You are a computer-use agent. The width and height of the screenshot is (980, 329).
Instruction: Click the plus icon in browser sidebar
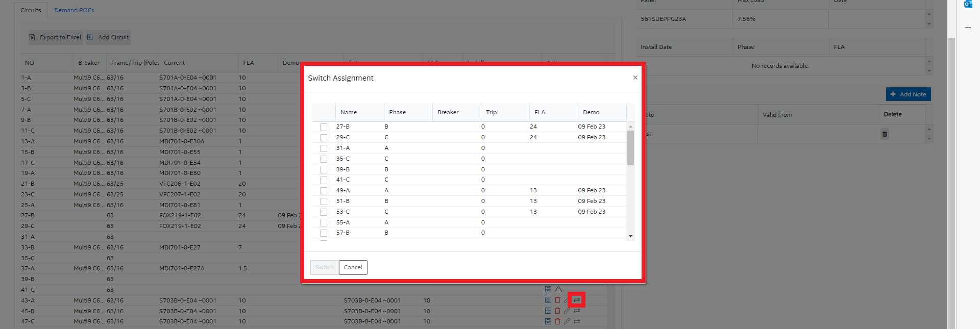pos(968,27)
